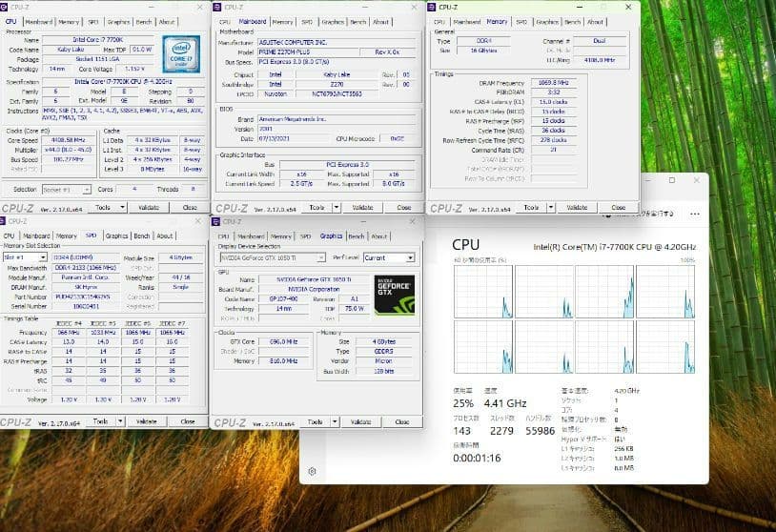Click Close button in SPD window
The height and width of the screenshot is (532, 776).
pyautogui.click(x=188, y=421)
